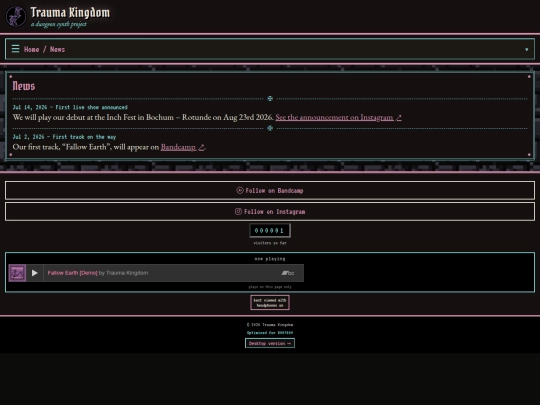Select the News breadcrumb item
The height and width of the screenshot is (405, 540).
[57, 49]
